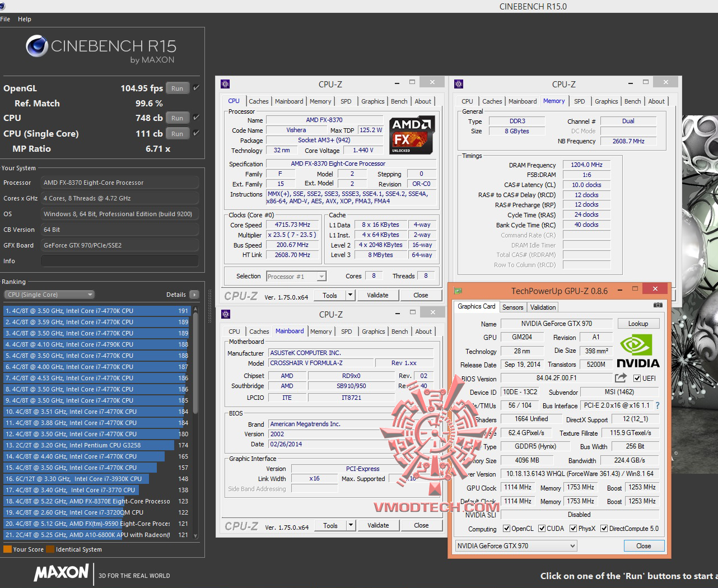Toggle the OpenCL checkbox in GPU-Z
Screen dimensions: 718x588
[506, 529]
